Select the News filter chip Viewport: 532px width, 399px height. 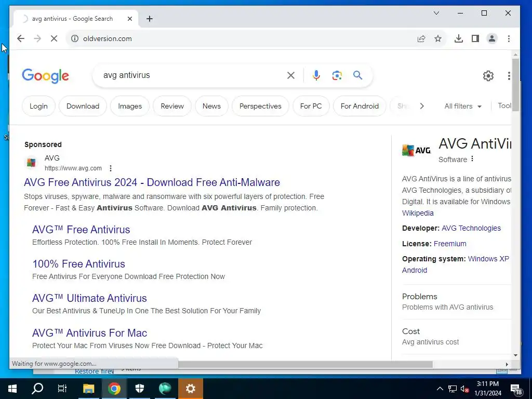(x=211, y=106)
